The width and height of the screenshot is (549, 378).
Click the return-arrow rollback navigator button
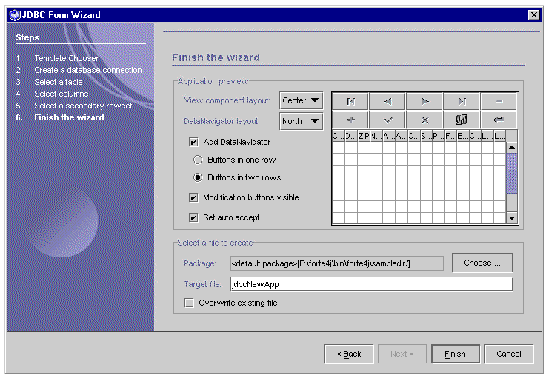coord(499,120)
